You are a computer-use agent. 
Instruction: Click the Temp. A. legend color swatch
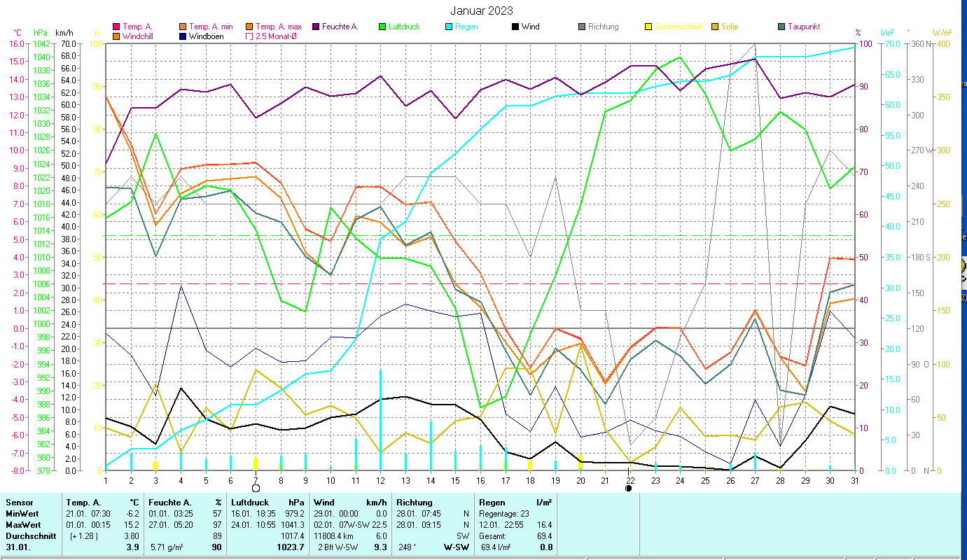click(116, 27)
